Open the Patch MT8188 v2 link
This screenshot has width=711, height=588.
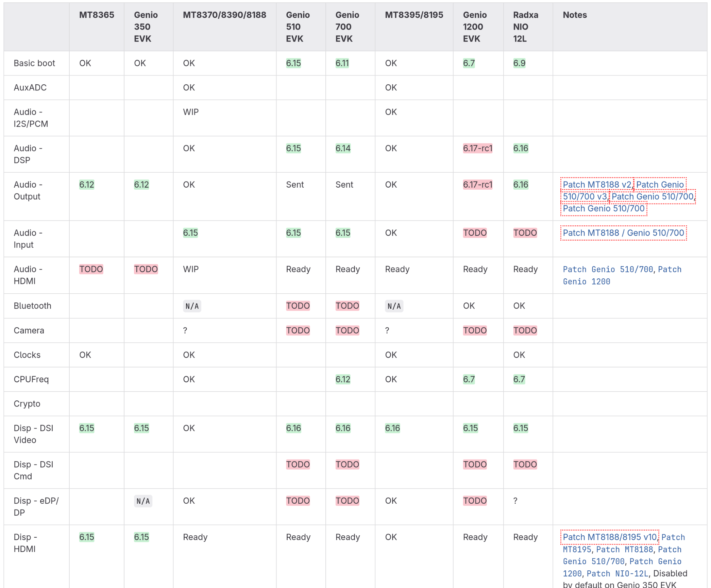[x=597, y=185]
